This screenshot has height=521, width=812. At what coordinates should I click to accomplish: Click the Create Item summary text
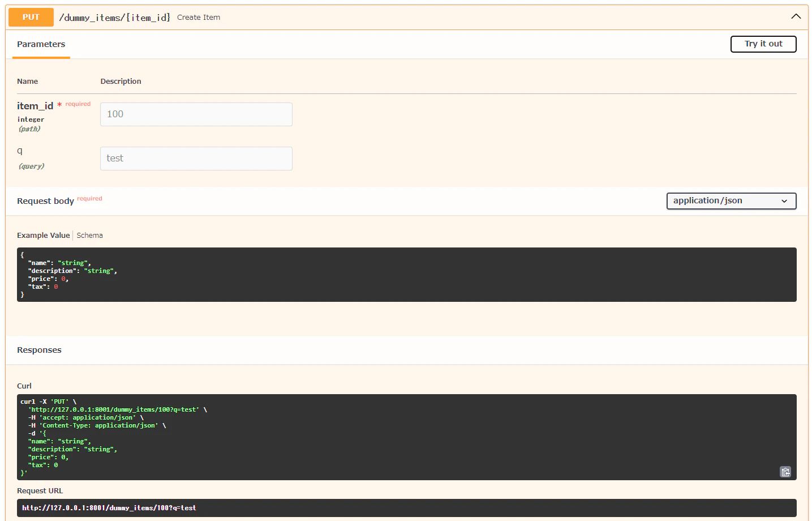pos(199,18)
